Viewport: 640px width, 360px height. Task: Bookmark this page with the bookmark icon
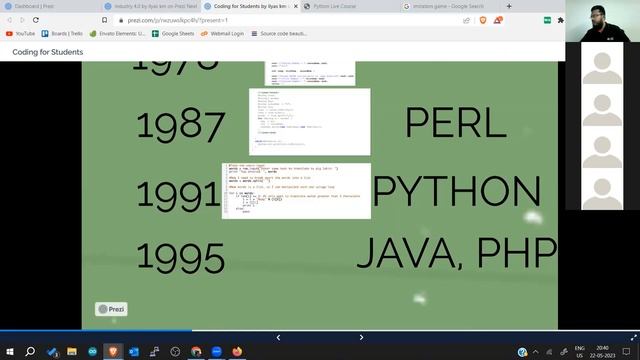104,20
